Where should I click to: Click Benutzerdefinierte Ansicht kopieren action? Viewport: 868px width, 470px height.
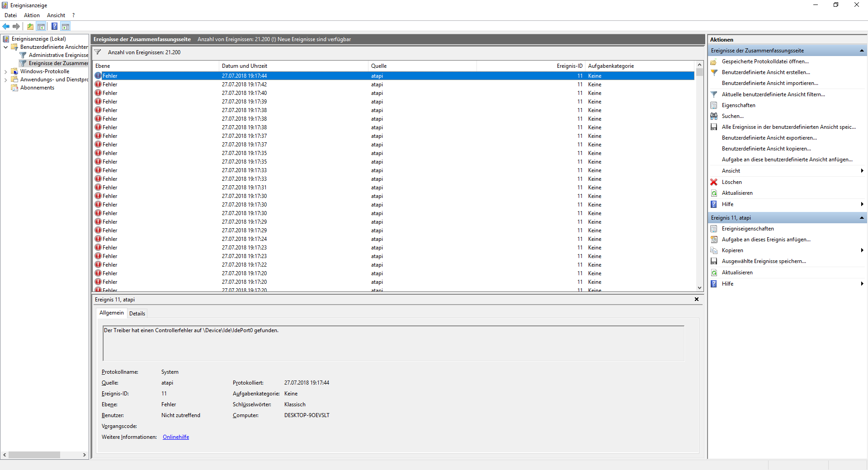tap(766, 149)
